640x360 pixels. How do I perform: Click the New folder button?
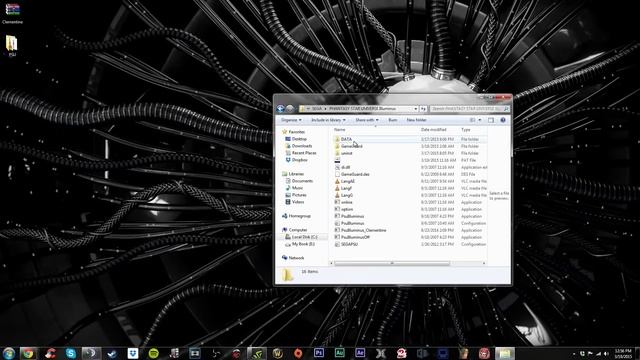(416, 120)
